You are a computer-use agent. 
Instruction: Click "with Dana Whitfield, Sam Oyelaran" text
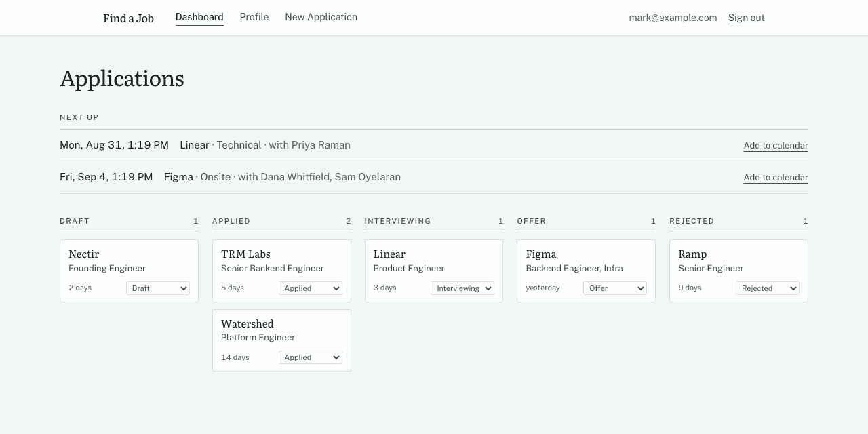tap(319, 177)
